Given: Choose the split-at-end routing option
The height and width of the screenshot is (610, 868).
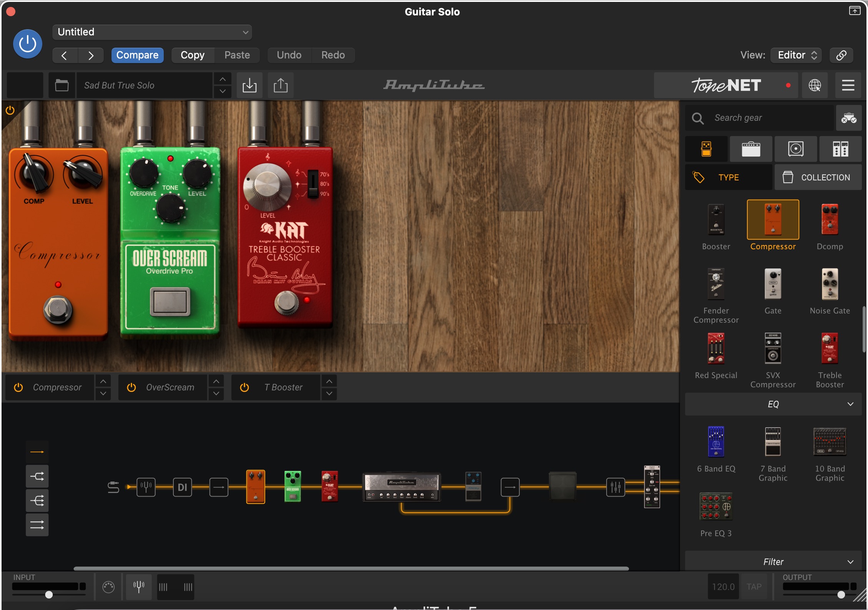Looking at the screenshot, I should pos(37,477).
